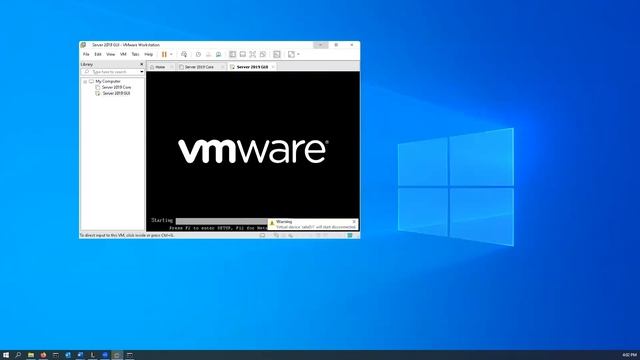Click the Unity mode toolbar icon
This screenshot has width=640, height=360.
[263, 54]
